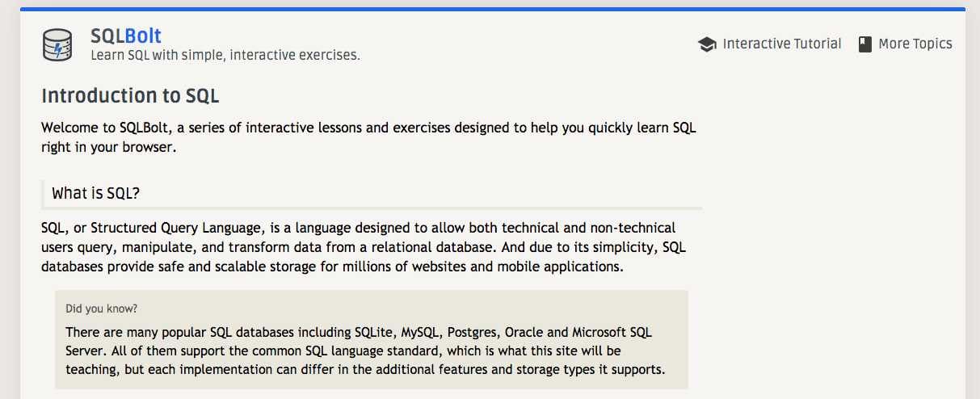Viewport: 980px width, 399px height.
Task: Open the Interactive Tutorial link
Action: coord(781,44)
